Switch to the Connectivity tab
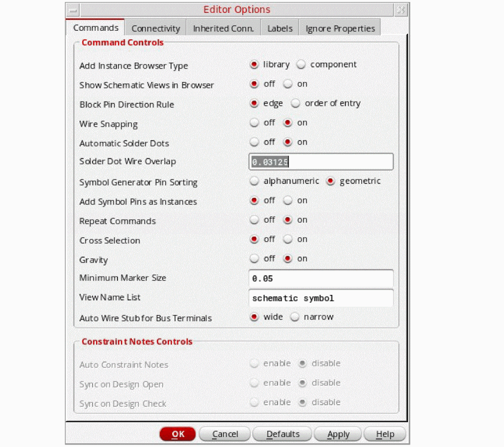 (x=156, y=28)
